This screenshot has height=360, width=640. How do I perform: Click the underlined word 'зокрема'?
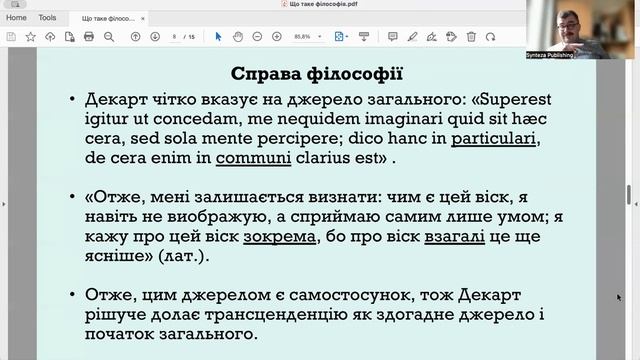(x=280, y=236)
